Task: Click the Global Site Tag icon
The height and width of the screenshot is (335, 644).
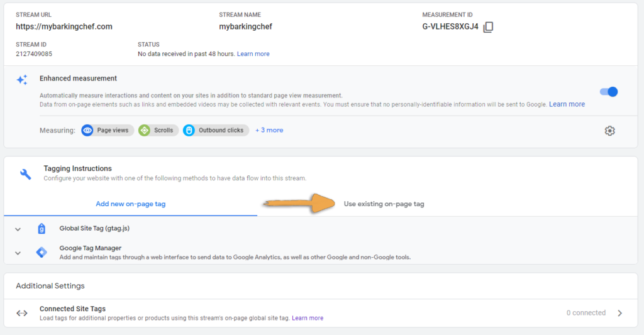Action: pos(42,229)
